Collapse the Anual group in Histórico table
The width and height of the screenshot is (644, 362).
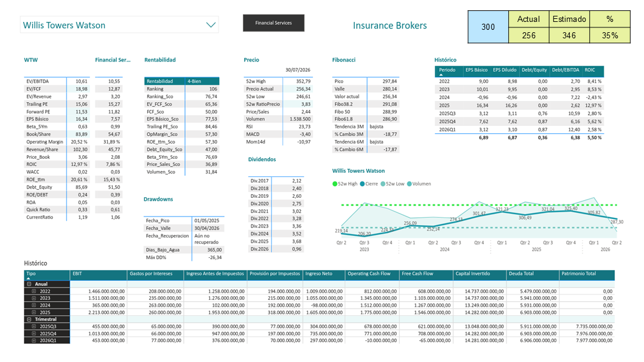tap(29, 284)
